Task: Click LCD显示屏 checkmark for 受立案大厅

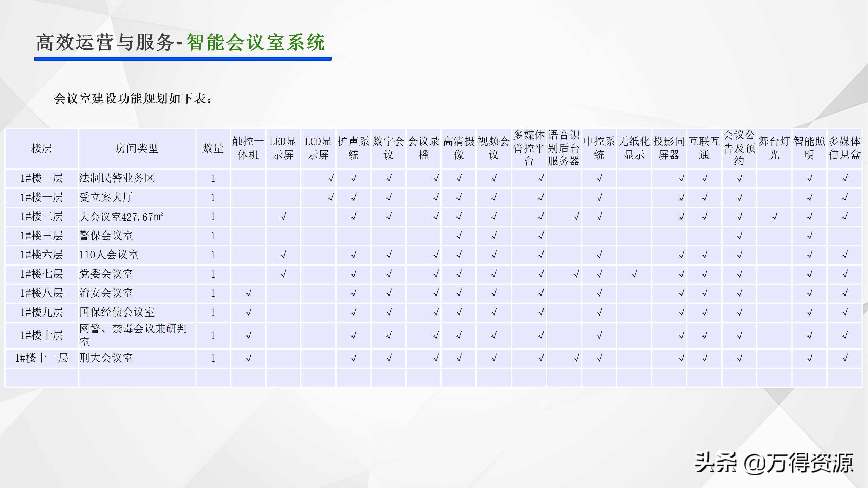Action: (x=331, y=197)
